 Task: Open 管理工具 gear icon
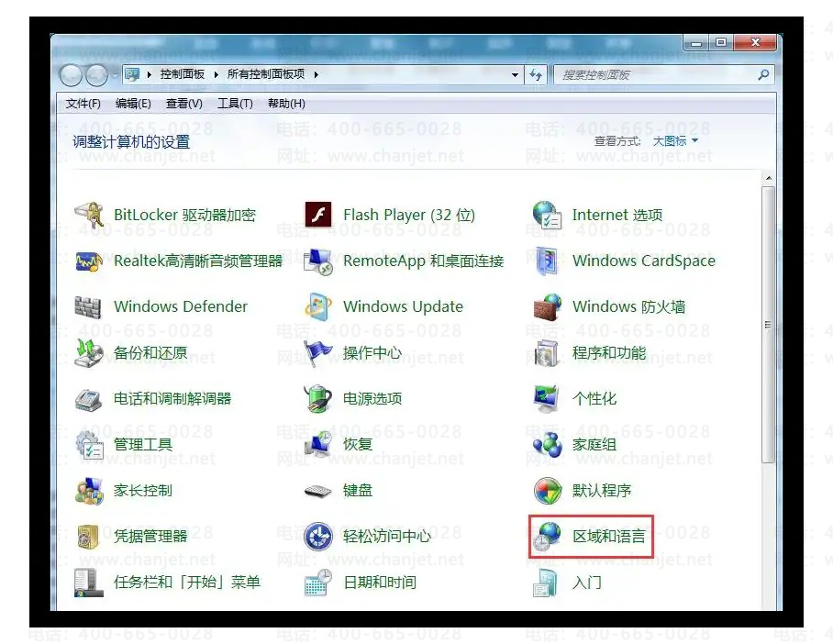[89, 445]
